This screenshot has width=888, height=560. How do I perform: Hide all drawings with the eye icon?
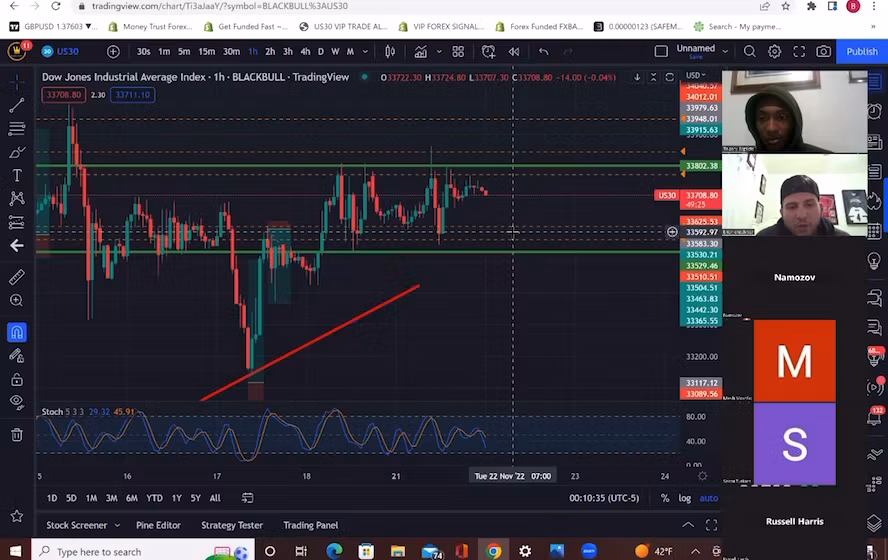pos(17,403)
